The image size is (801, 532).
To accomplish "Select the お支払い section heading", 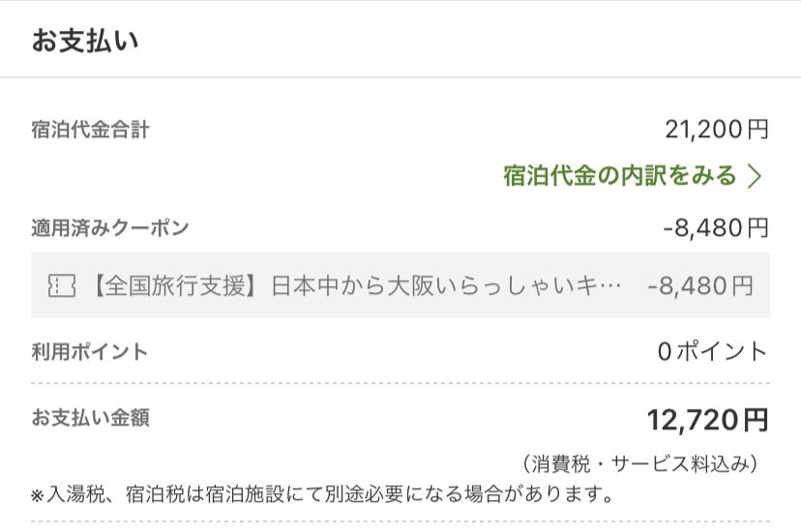I will pyautogui.click(x=85, y=41).
